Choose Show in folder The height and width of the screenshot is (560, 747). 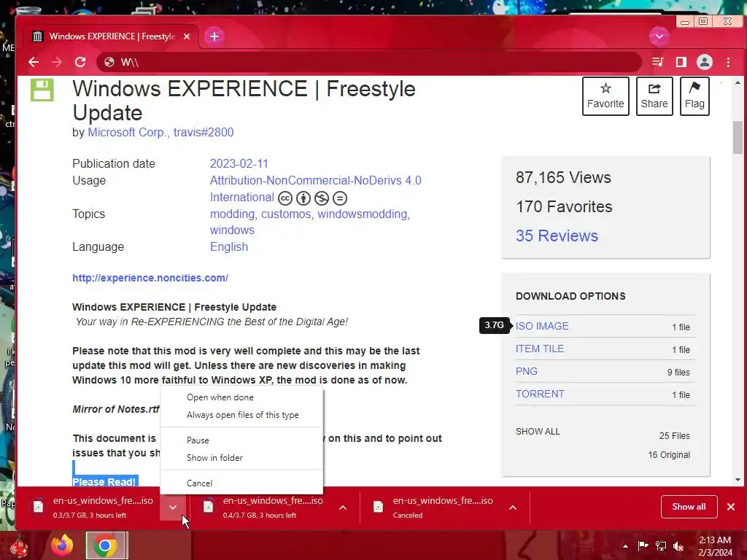(241, 458)
